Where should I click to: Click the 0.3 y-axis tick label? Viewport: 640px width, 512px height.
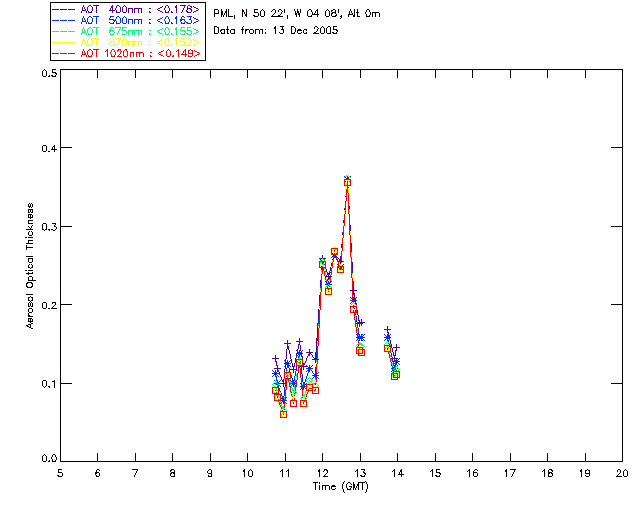click(49, 227)
